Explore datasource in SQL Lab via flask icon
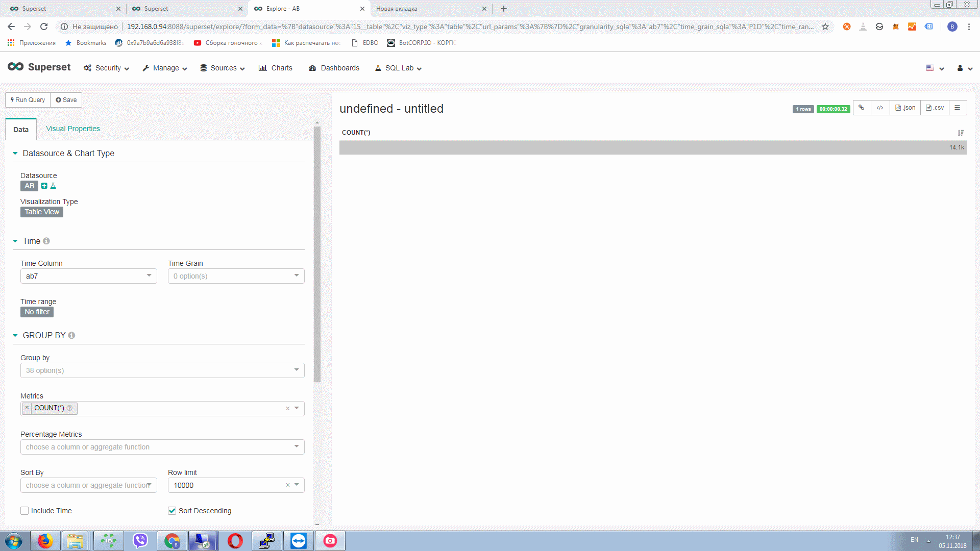 coord(53,186)
